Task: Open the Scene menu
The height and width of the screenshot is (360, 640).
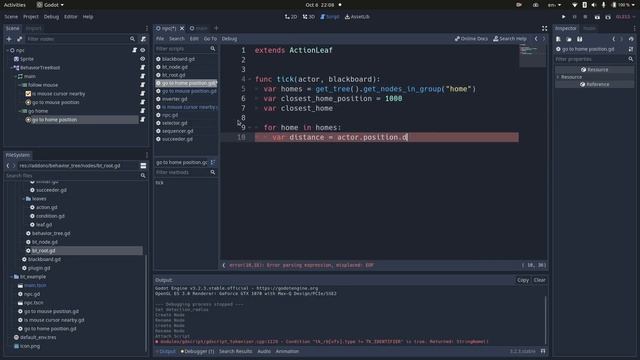Action: tap(11, 17)
